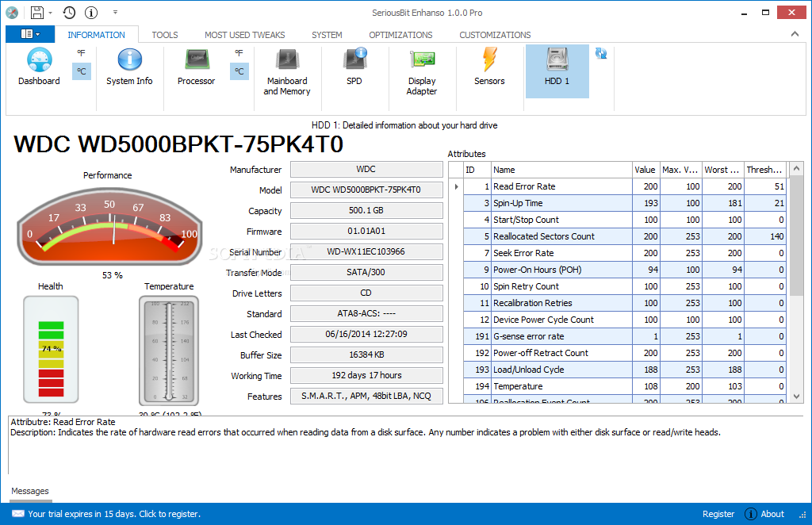812x525 pixels.
Task: Show Display Adapter details
Action: click(x=422, y=72)
